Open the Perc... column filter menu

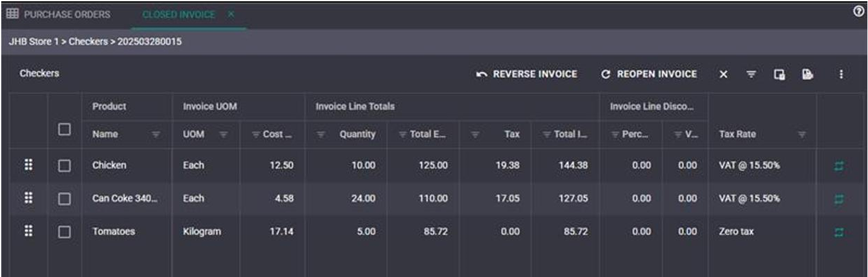[x=615, y=134]
